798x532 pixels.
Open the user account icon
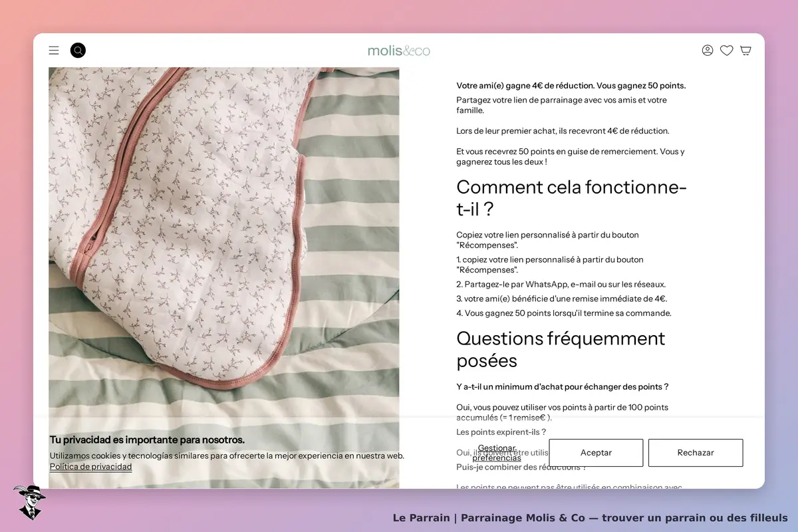(x=708, y=51)
